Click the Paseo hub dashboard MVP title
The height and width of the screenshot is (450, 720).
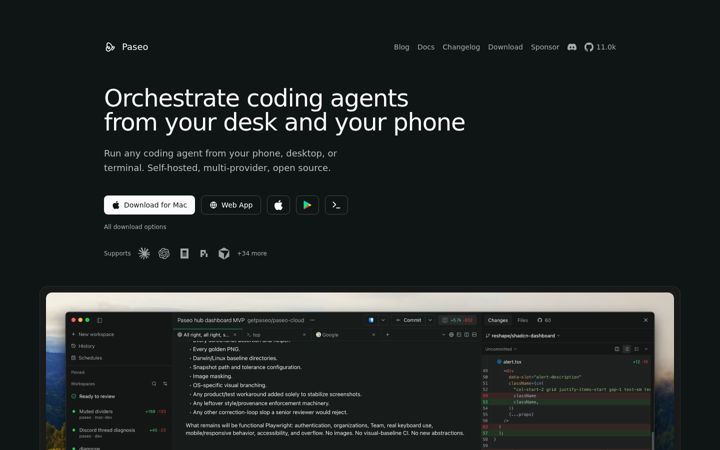point(211,321)
